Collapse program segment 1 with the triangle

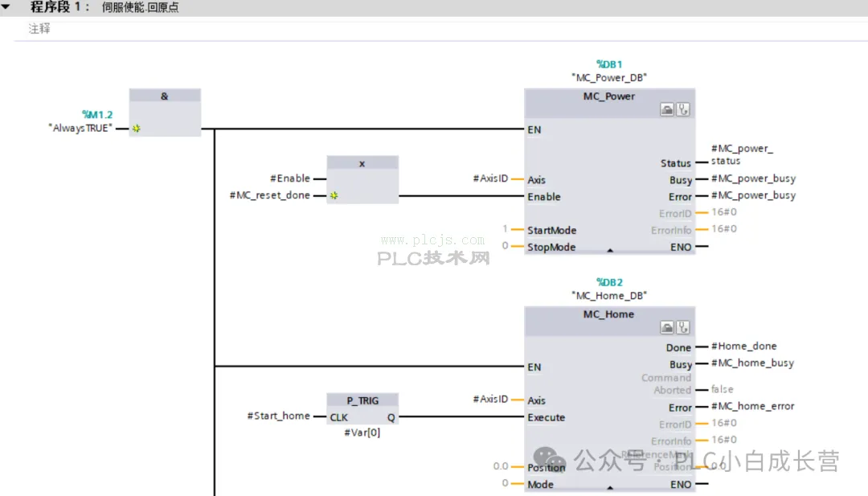click(6, 7)
